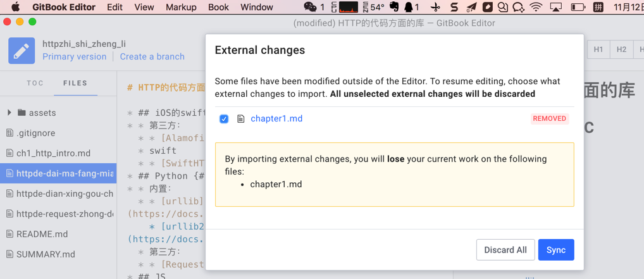This screenshot has width=644, height=279.
Task: Click the GitBook pencil logo icon
Action: pyautogui.click(x=22, y=51)
